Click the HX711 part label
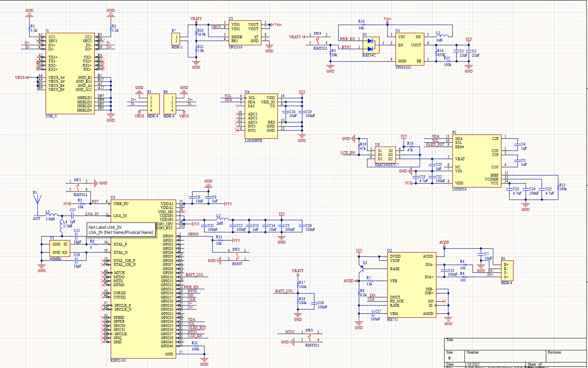This screenshot has width=588, height=368. (x=392, y=319)
